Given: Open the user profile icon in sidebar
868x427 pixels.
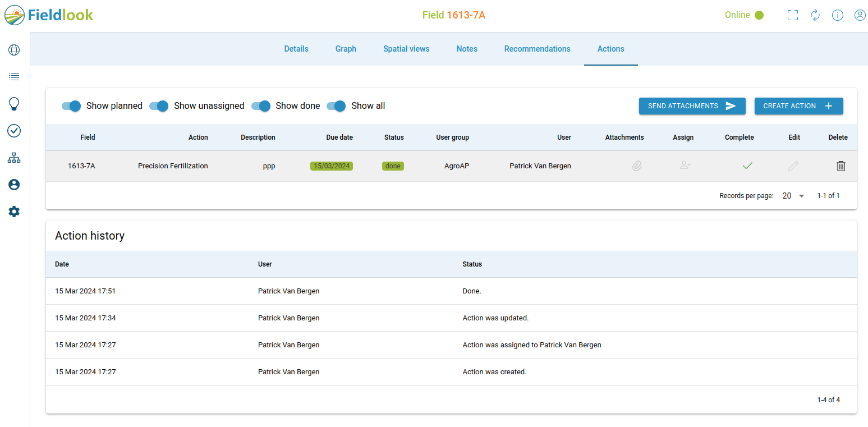Looking at the screenshot, I should tap(13, 184).
